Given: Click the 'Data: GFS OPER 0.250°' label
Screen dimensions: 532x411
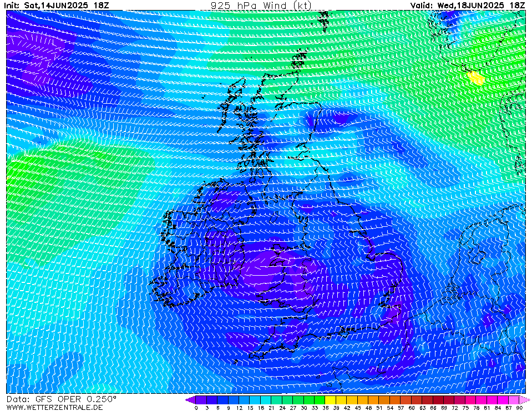Looking at the screenshot, I should pyautogui.click(x=62, y=399).
